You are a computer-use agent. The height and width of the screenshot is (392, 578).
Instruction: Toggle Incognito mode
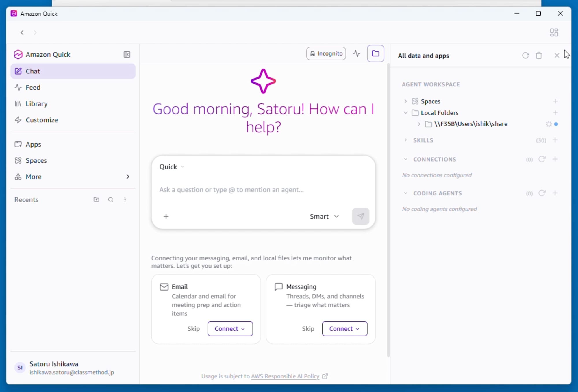tap(326, 53)
